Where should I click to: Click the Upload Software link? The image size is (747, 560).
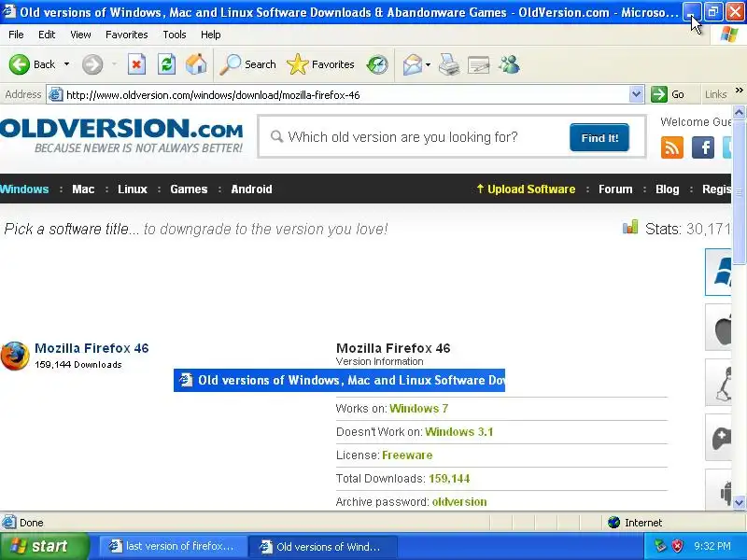[x=526, y=189]
